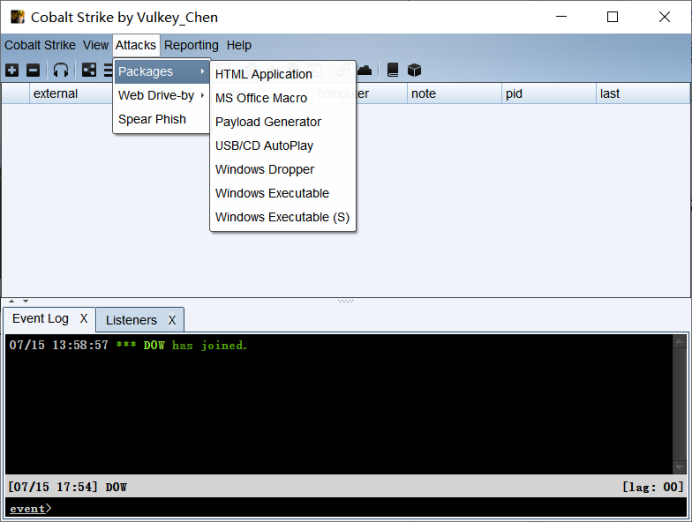Open Listeners via the headphones icon
The height and width of the screenshot is (523, 692).
click(x=61, y=70)
